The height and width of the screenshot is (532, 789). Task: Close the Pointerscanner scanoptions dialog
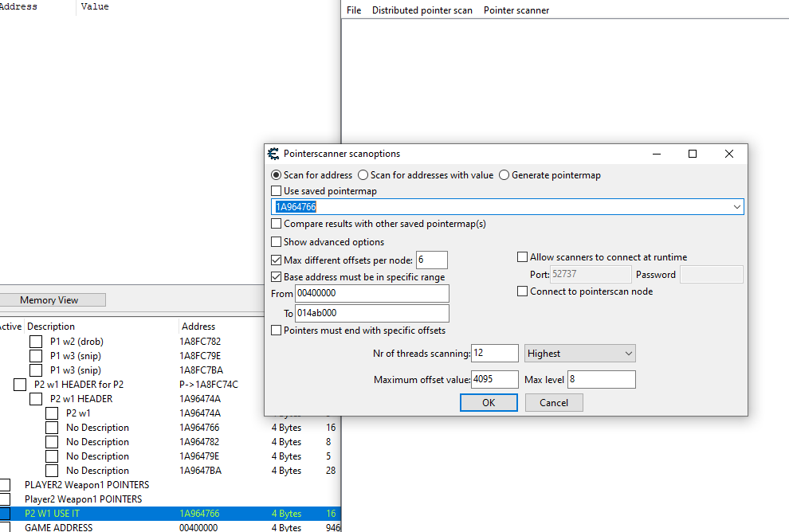point(728,154)
